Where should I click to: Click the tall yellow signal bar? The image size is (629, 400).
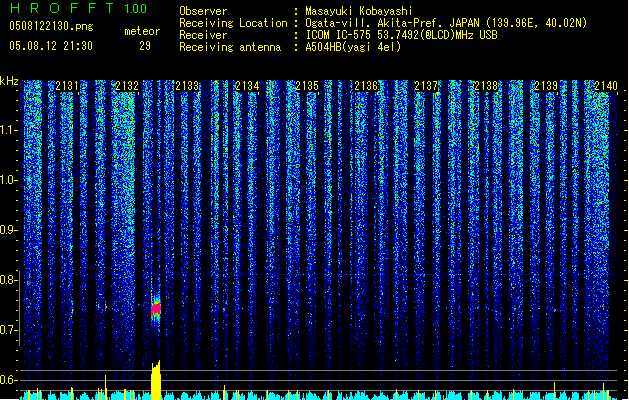click(156, 380)
